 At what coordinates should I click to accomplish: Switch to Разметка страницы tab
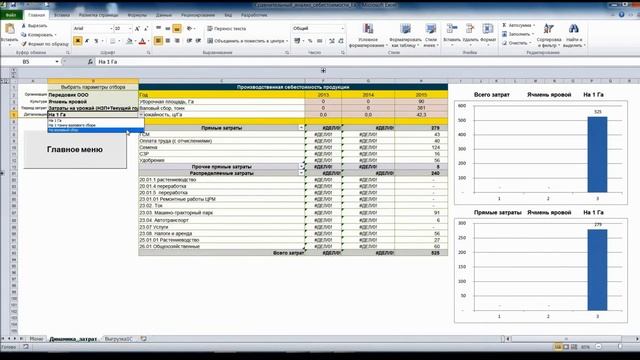point(98,15)
